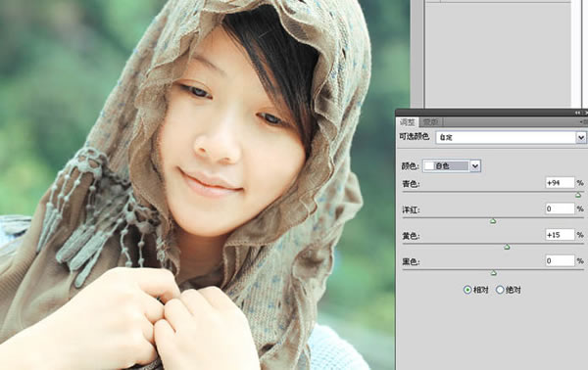This screenshot has width=588, height=370.
Task: Click the woman's photo on the canvas
Action: (197, 185)
